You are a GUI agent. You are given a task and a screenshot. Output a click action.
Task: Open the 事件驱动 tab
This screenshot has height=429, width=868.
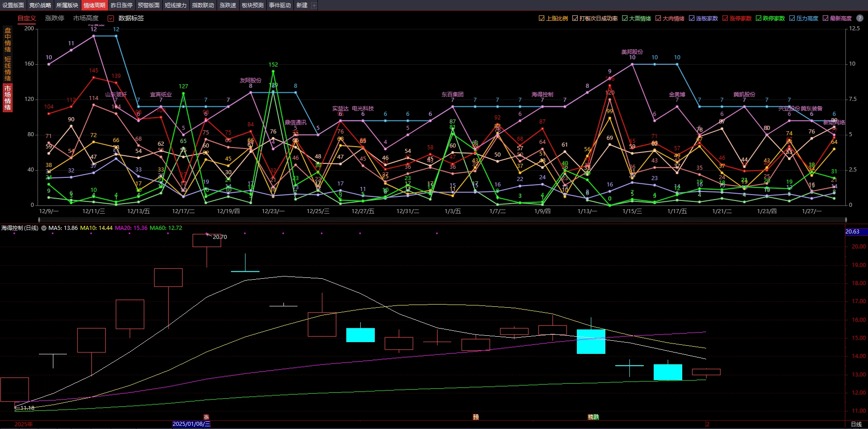click(x=280, y=5)
